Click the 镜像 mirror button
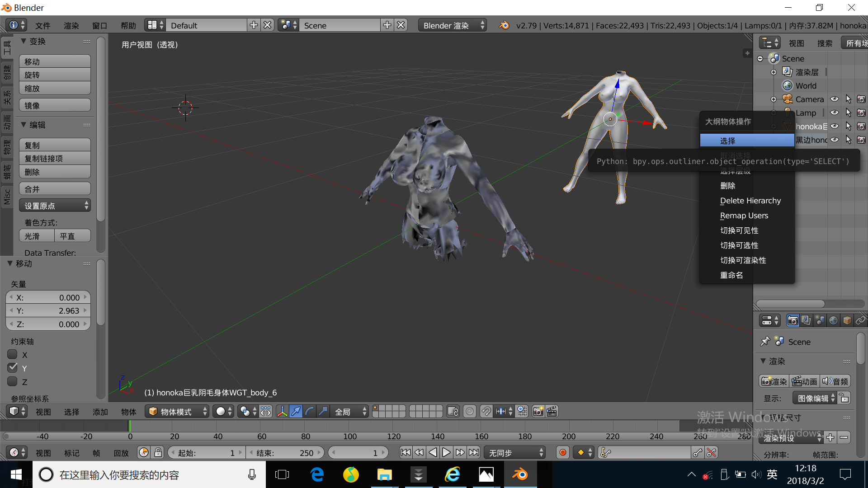The image size is (868, 488). (55, 105)
